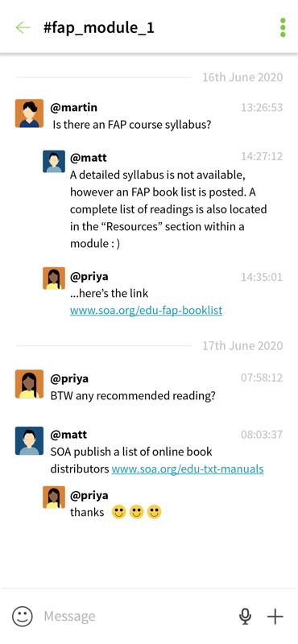Tap the 13:26:53 timestamp
Screen dimensions: 298x644
[x=262, y=108]
